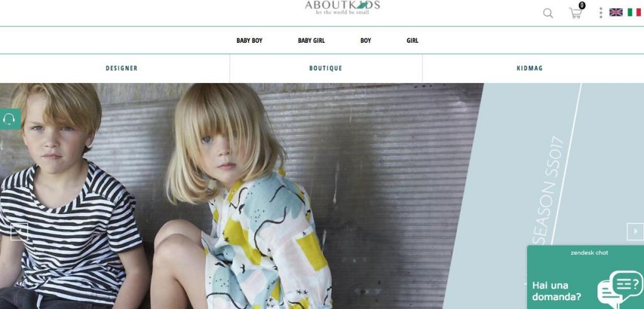Click 'Hai una domanda?' chat prompt

pos(557,291)
